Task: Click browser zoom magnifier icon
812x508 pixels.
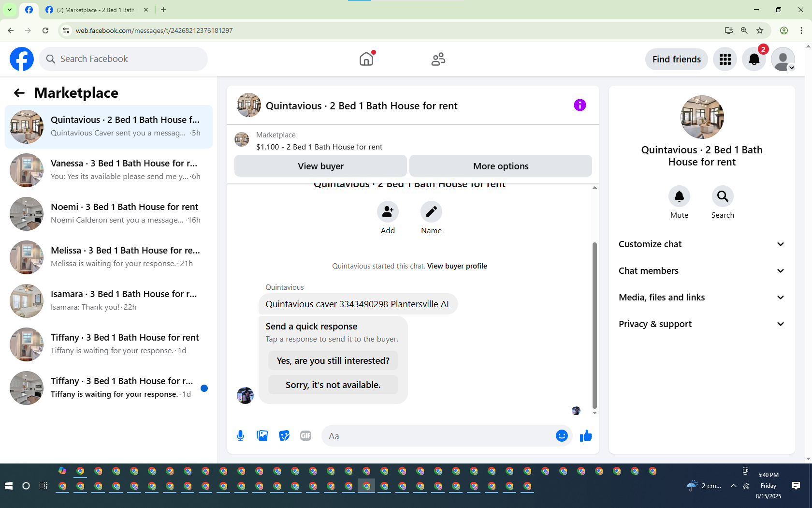Action: click(744, 30)
